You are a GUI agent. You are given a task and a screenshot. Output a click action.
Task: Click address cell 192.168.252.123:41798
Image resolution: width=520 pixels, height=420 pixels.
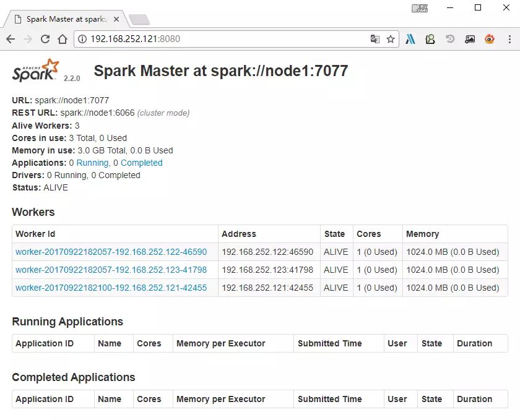tap(267, 270)
